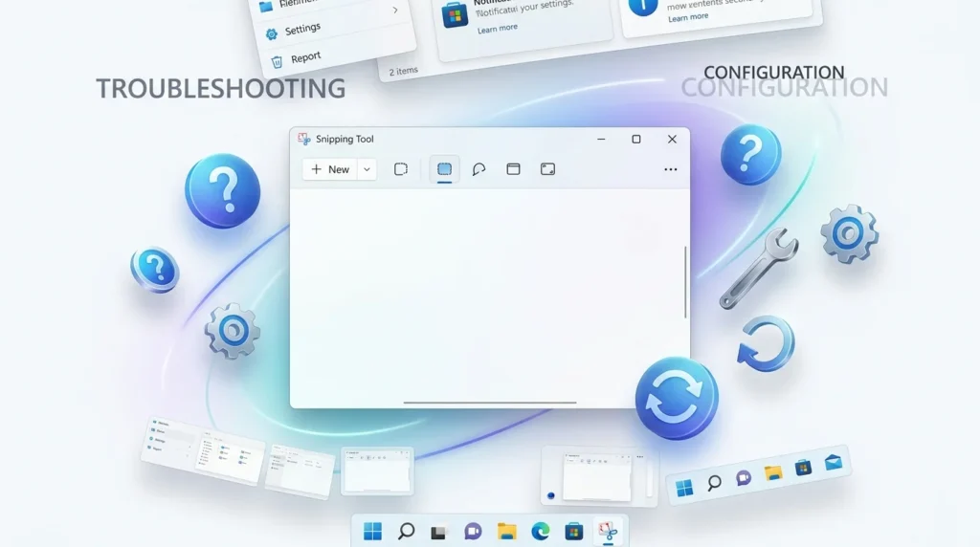Maximize the Snipping Tool window

(636, 140)
